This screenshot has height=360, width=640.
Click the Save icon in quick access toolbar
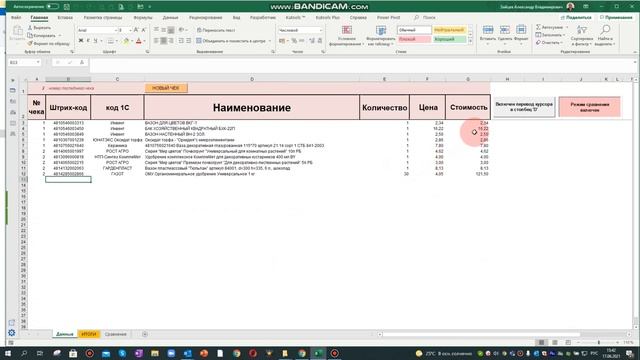click(x=67, y=7)
